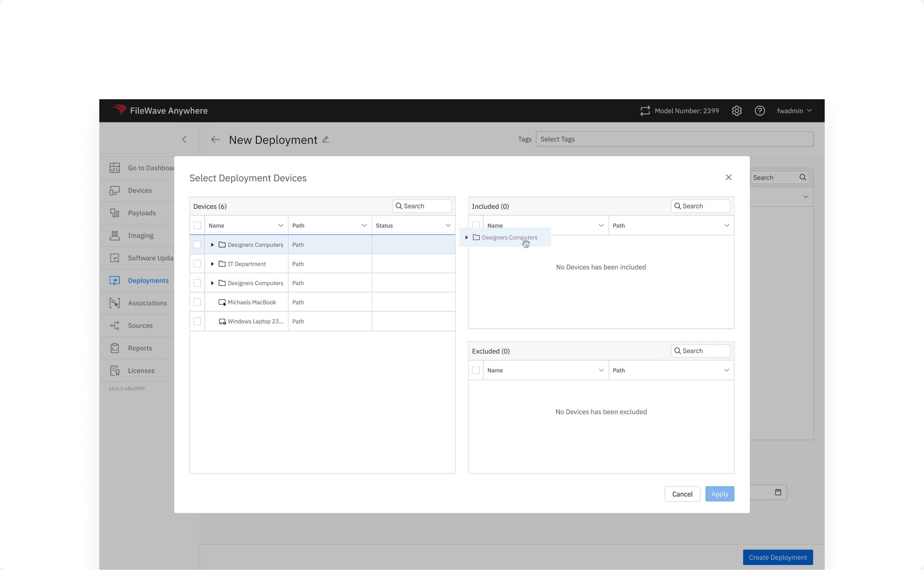This screenshot has height=570, width=924.
Task: Expand the IT Department folder triangle
Action: tap(212, 264)
